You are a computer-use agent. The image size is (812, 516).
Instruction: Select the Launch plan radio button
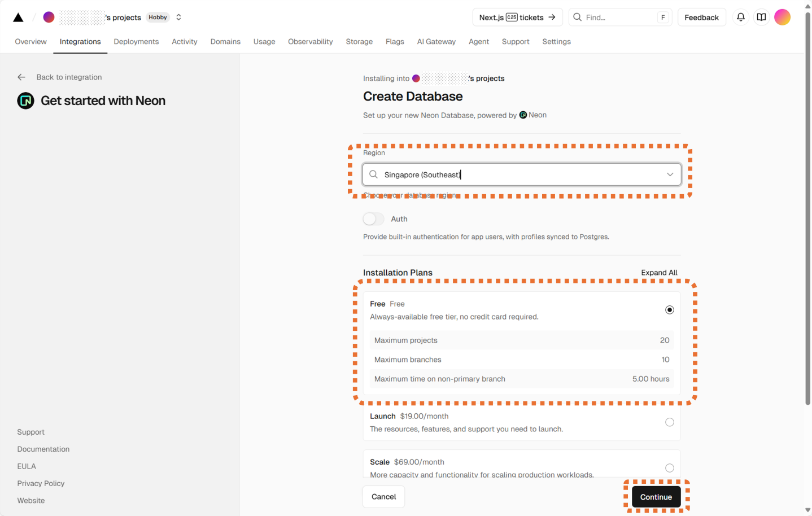click(x=669, y=422)
